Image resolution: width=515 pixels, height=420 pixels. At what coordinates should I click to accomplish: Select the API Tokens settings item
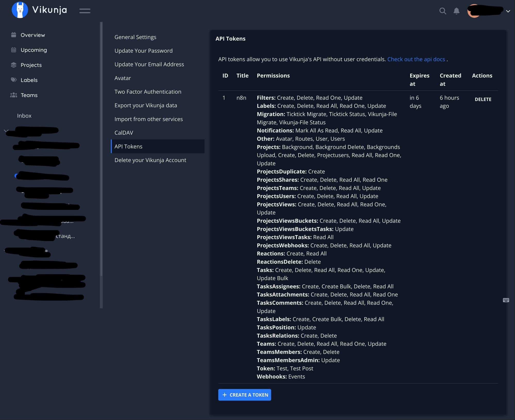point(128,146)
